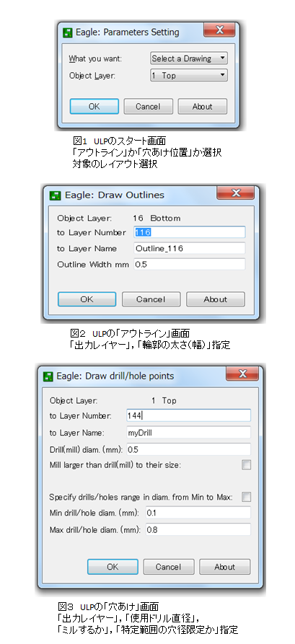Click OK in Parameters Setting dialog
Screen dimensions: 295x644
pos(94,107)
